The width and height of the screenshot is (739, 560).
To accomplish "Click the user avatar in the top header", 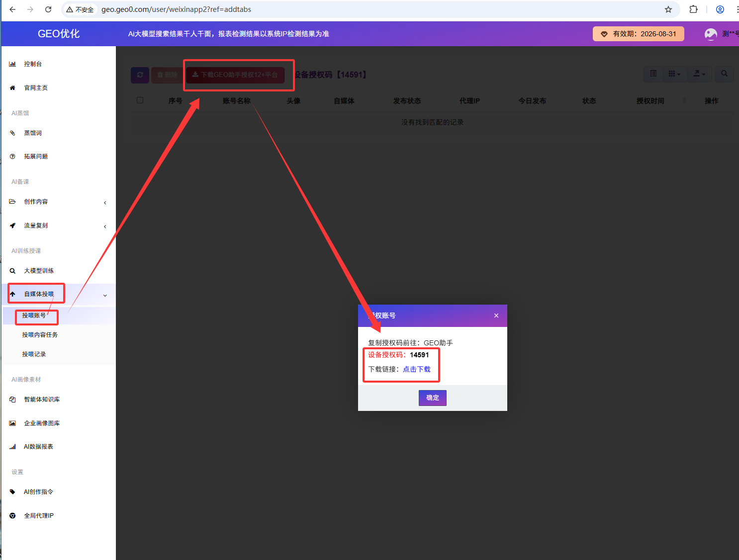I will (x=711, y=34).
